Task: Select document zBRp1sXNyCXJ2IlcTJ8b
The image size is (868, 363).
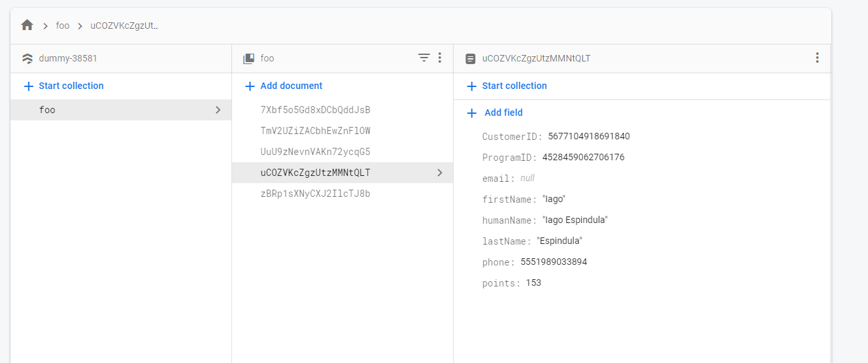Action: [x=315, y=194]
